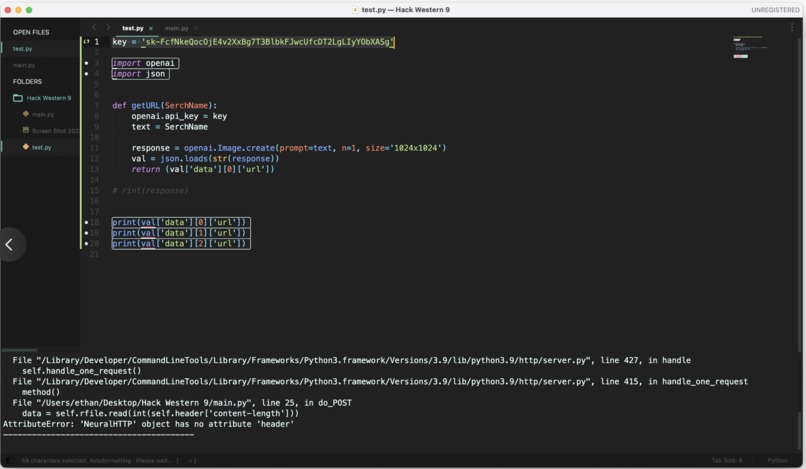Click print statement with index [1]
806x469 pixels.
pos(181,233)
